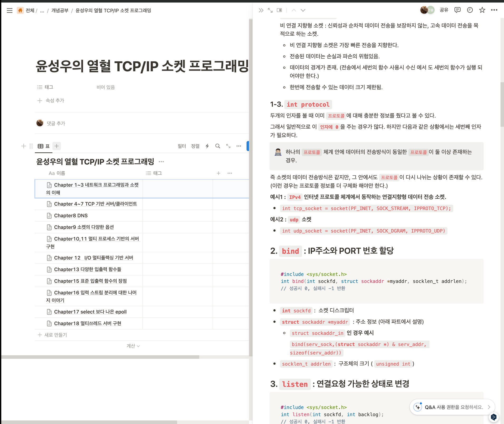Click Q&A 사용 권한을 요청하세요 banner
This screenshot has height=424, width=504.
pos(452,407)
